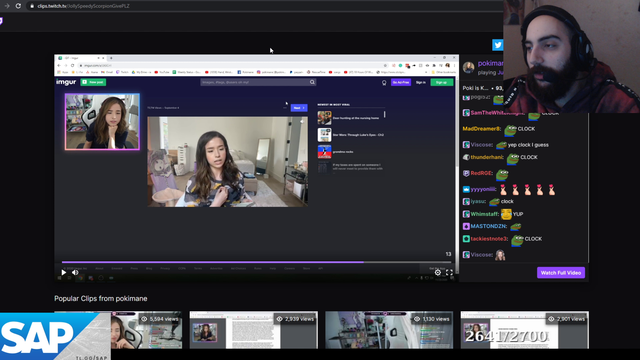Go forward in the browser
This screenshot has width=640, height=360.
pos(7,6)
